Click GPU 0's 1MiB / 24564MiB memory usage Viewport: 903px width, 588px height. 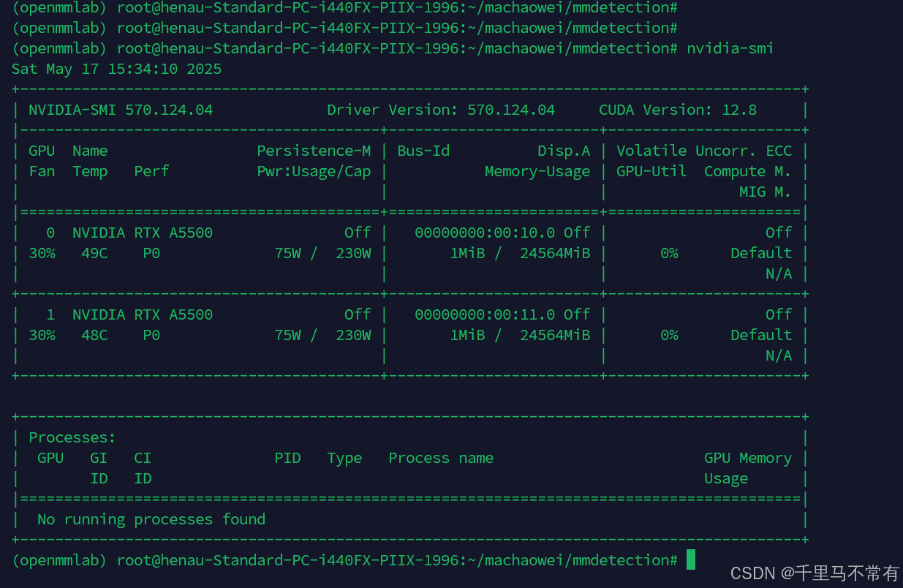(x=520, y=253)
